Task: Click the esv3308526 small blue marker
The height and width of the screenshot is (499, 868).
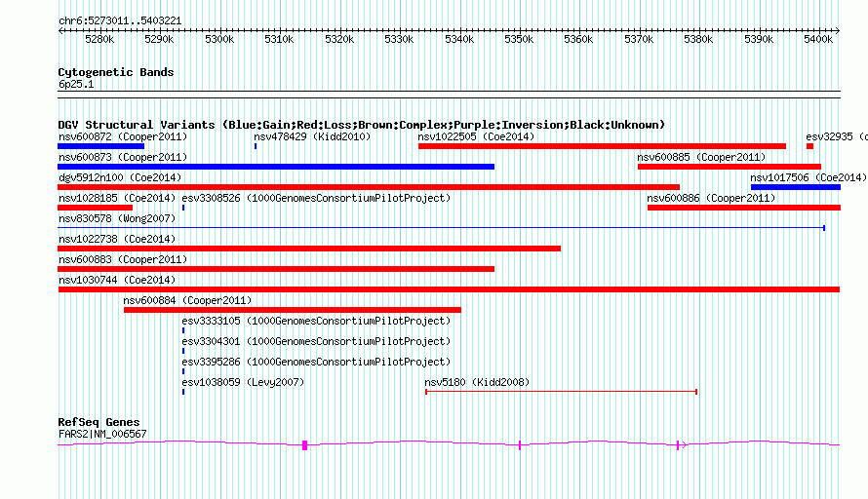Action: pyautogui.click(x=183, y=208)
